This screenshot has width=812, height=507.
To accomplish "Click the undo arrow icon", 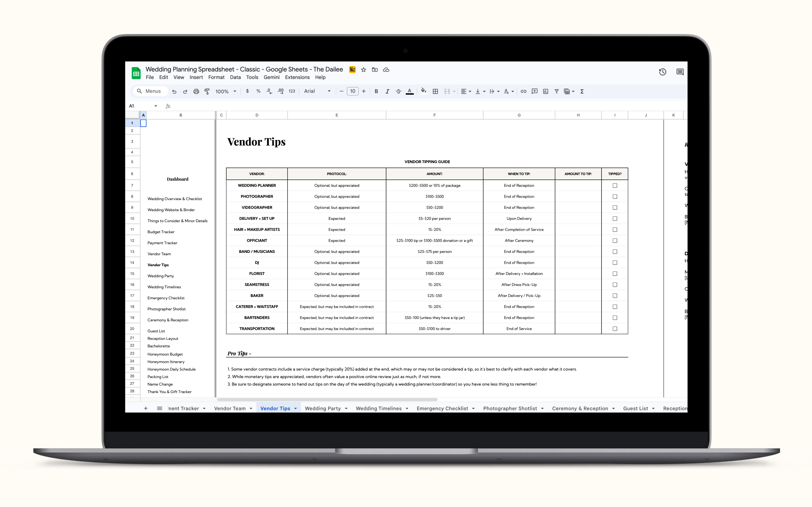I will (x=174, y=91).
